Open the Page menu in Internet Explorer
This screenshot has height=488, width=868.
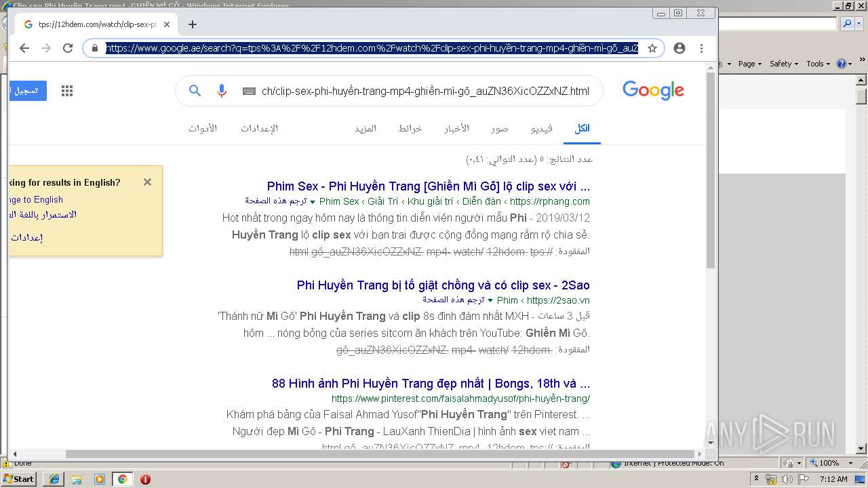coord(749,64)
